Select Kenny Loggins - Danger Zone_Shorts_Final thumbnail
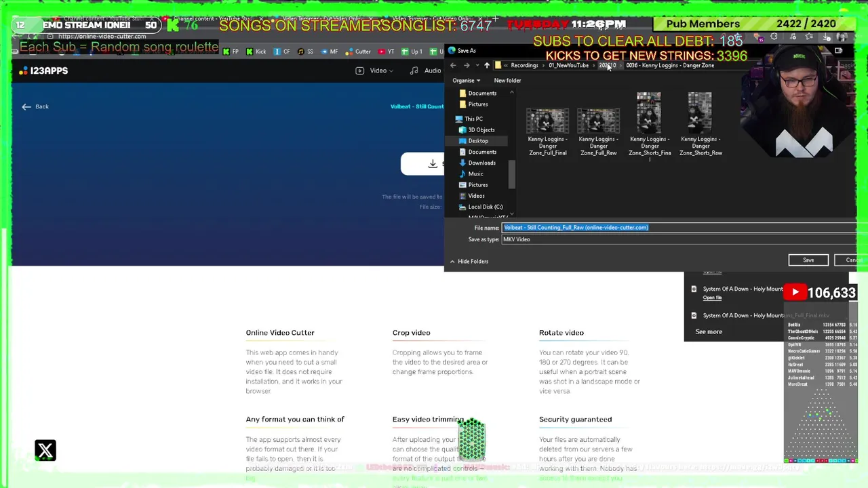 pyautogui.click(x=649, y=125)
